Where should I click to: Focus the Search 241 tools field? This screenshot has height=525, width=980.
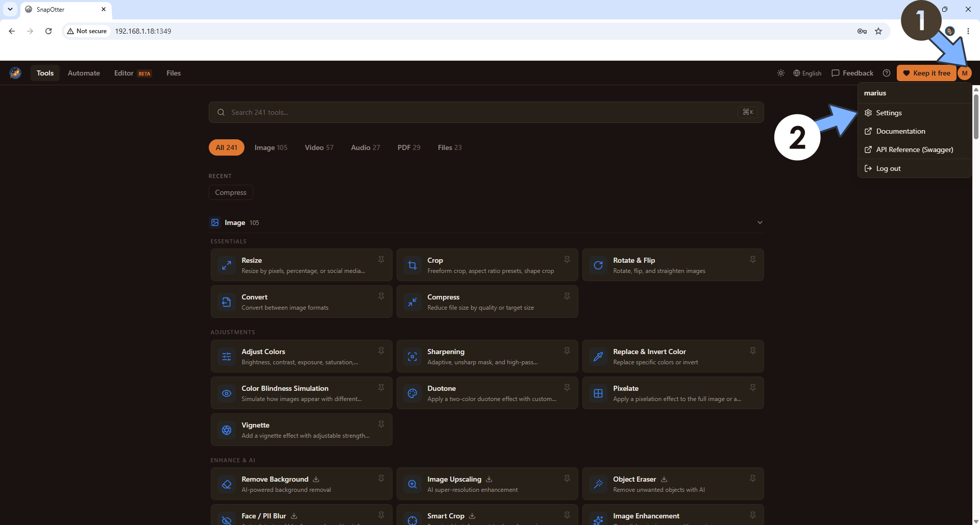tap(486, 112)
